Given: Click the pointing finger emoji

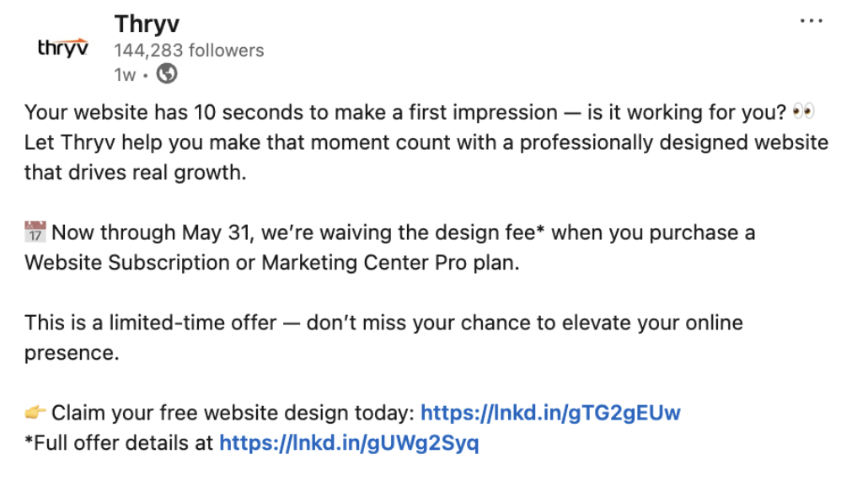Looking at the screenshot, I should click(36, 413).
